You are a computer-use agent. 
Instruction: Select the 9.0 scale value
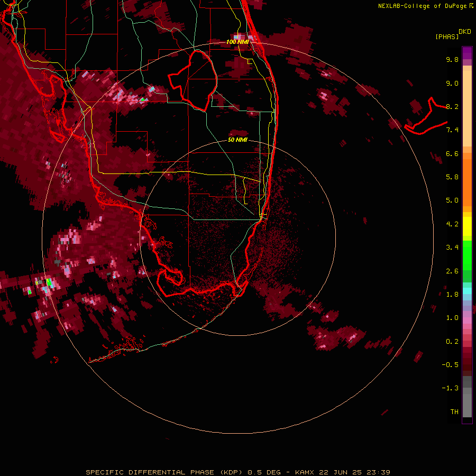click(452, 83)
